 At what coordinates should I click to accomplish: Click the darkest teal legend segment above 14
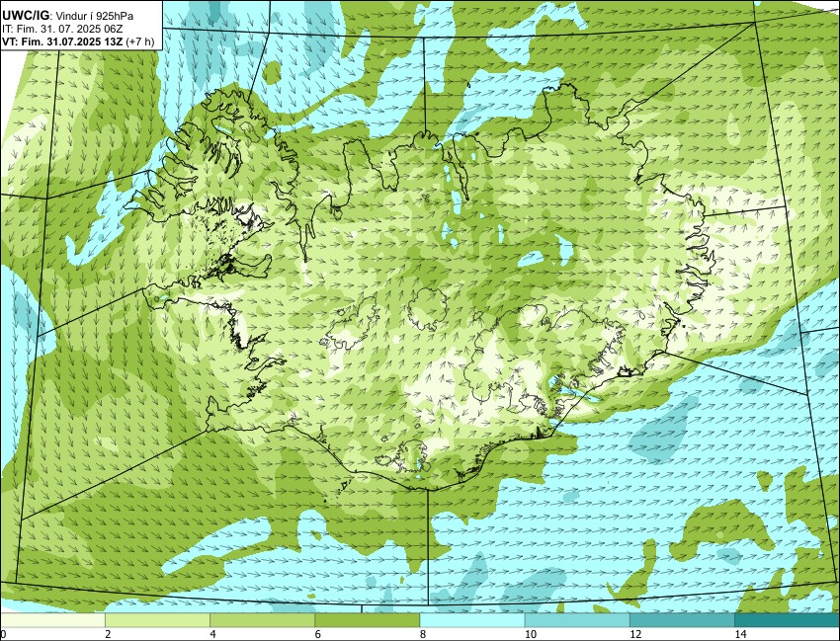(788, 620)
